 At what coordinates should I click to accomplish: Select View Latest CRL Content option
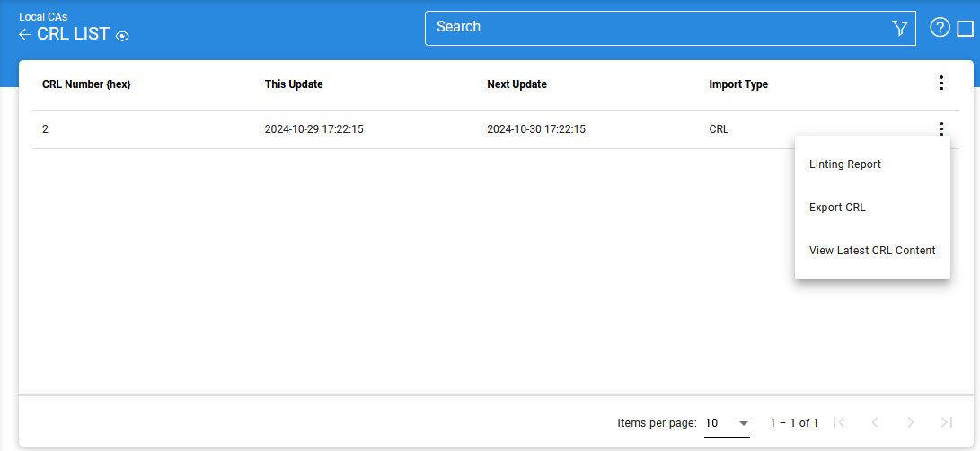pos(872,251)
